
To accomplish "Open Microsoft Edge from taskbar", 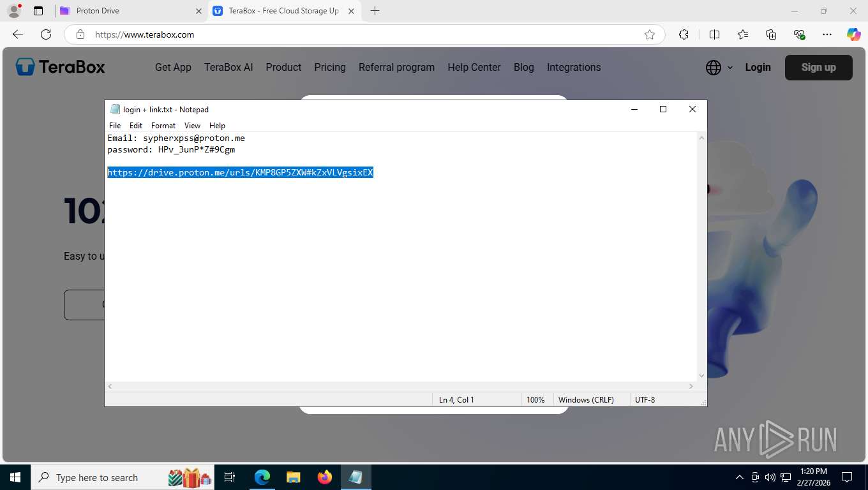I will click(262, 477).
